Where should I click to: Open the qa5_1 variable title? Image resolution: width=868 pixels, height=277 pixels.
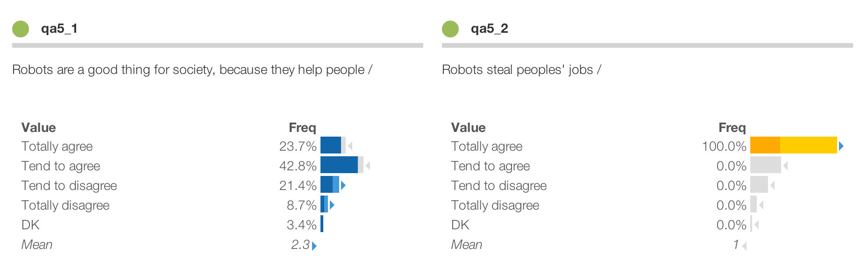(x=59, y=29)
